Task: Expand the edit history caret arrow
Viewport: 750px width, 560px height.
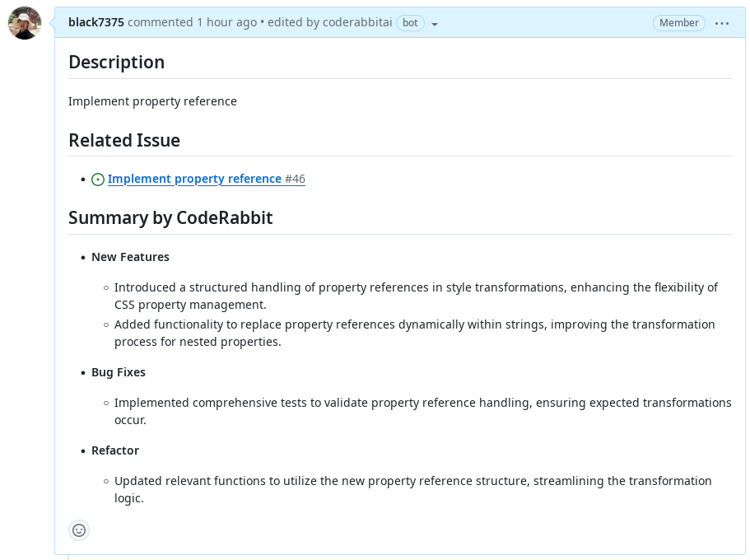Action: [x=435, y=24]
